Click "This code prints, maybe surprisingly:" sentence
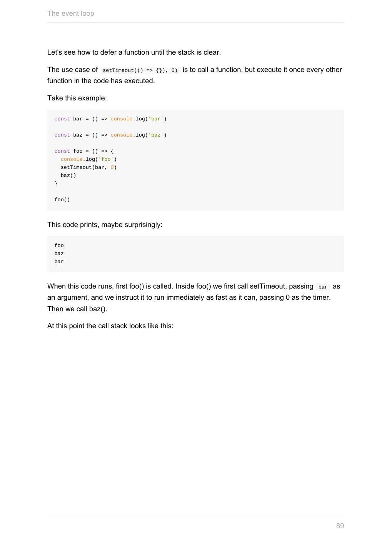 coord(105,225)
